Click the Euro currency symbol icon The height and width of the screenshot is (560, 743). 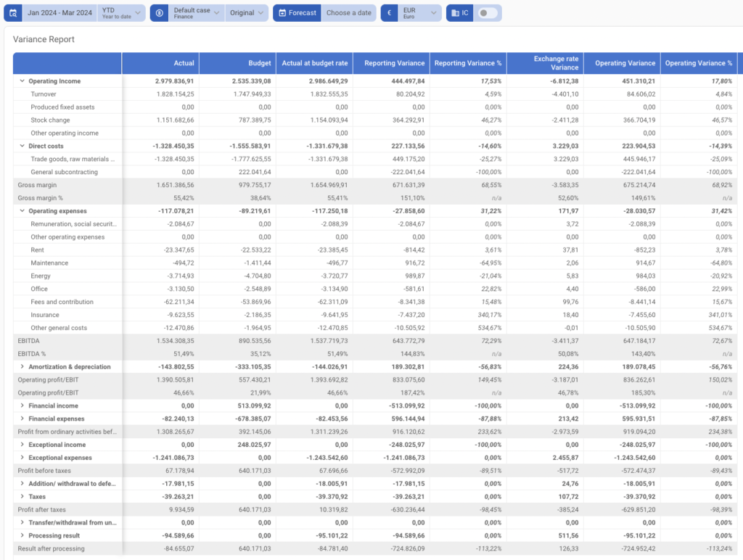(x=390, y=13)
